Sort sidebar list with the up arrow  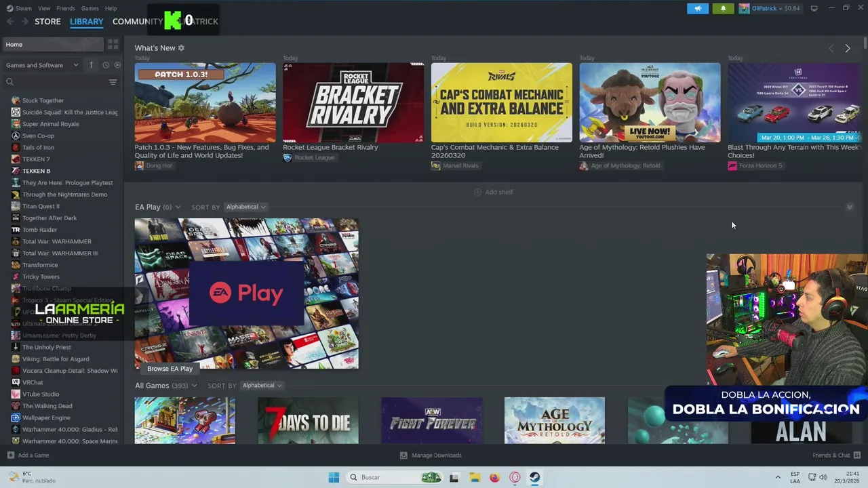pos(91,65)
